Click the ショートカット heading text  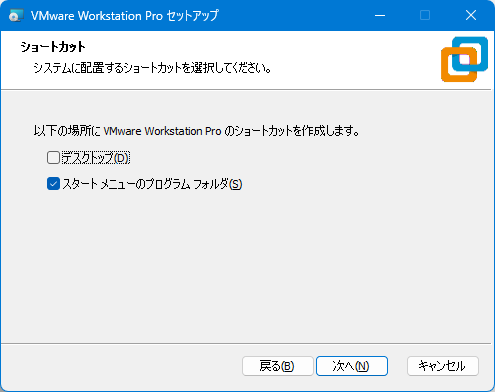point(53,47)
